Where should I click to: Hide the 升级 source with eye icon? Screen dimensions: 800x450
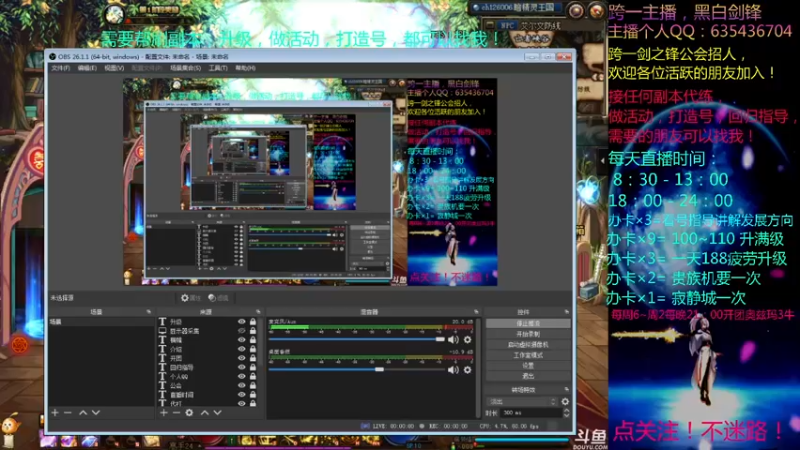tap(241, 322)
